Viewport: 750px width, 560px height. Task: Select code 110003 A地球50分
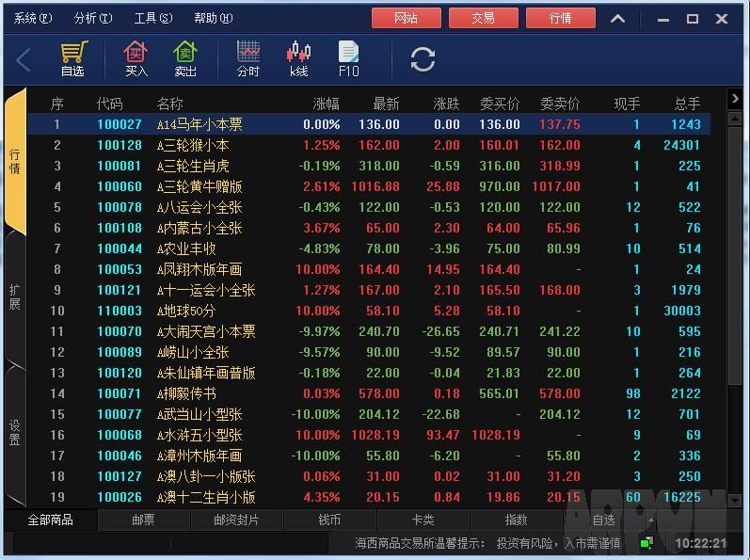(369, 311)
